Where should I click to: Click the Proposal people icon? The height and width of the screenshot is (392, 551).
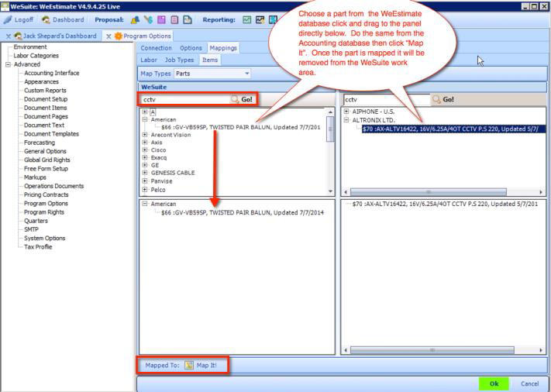pos(135,20)
